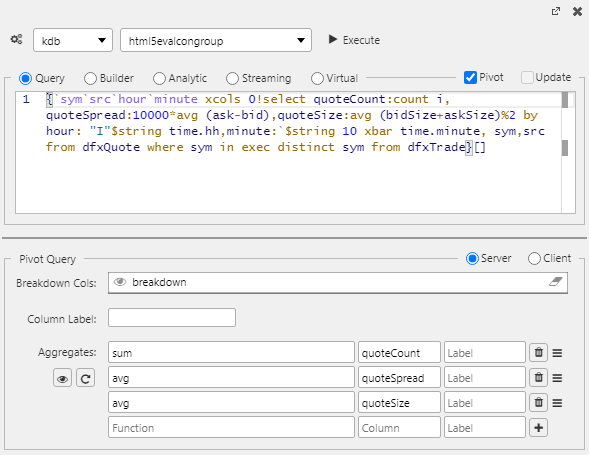Expand the html5evalcongroup connection dropdown
The width and height of the screenshot is (589, 455).
point(216,40)
